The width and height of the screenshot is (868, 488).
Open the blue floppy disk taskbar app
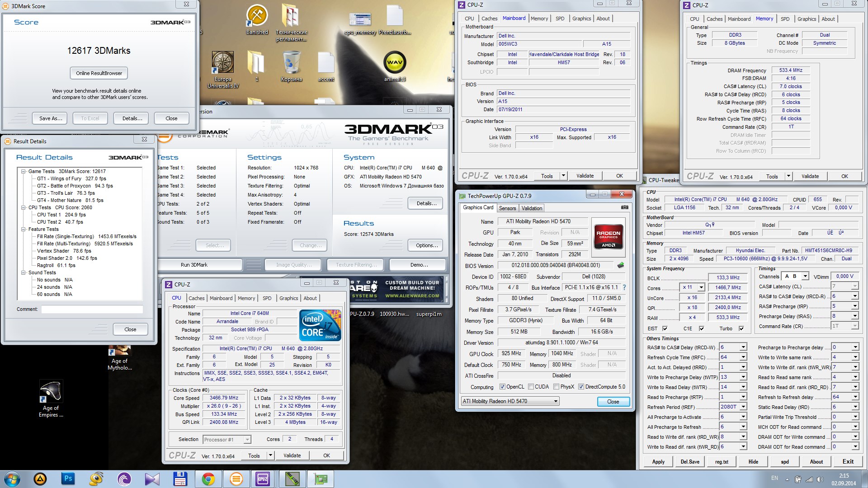(x=180, y=479)
